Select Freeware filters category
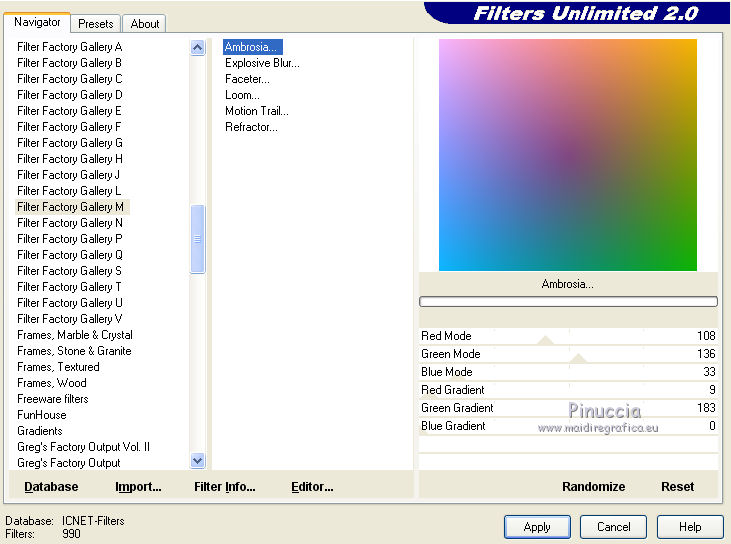The image size is (731, 544). pos(53,399)
